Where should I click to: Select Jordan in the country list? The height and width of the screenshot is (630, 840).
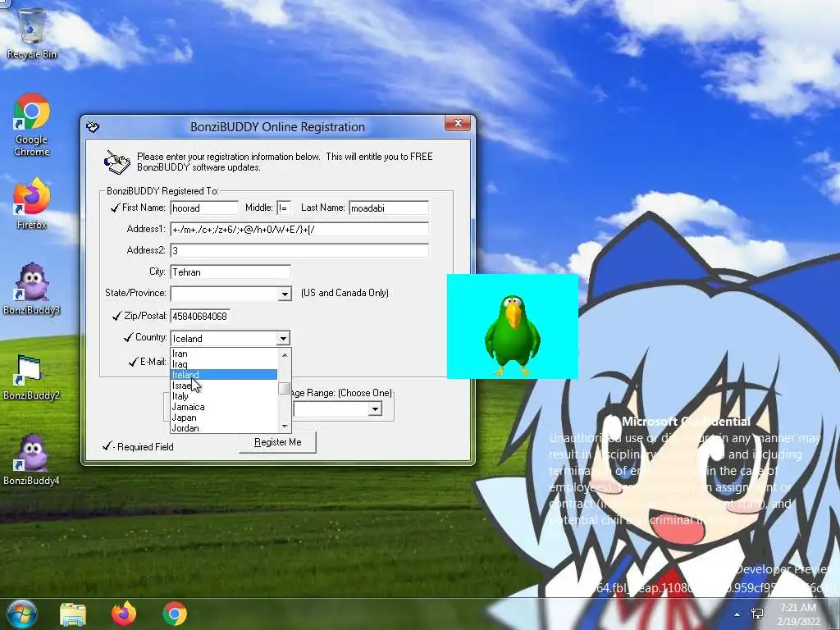[x=224, y=428]
